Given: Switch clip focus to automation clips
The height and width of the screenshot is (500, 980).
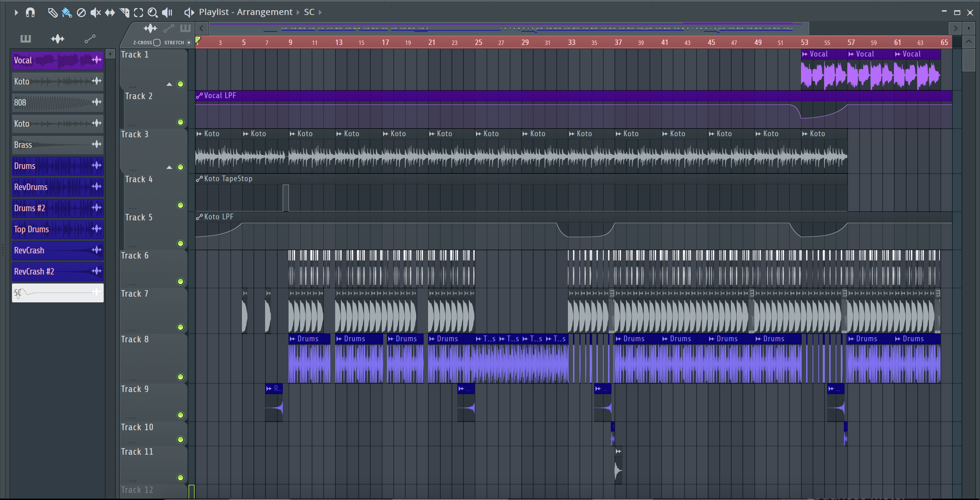Looking at the screenshot, I should coord(168,28).
